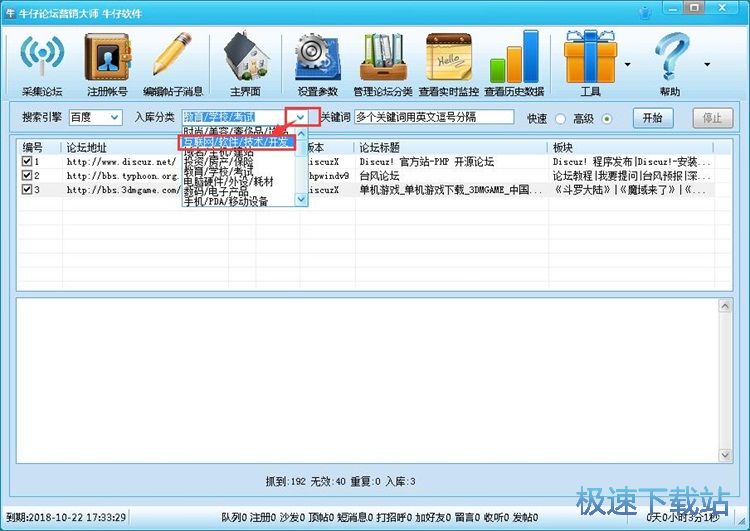Select 互联网/软件/技术/开发 category option
Screen dimensions: 750x531
tap(238, 142)
